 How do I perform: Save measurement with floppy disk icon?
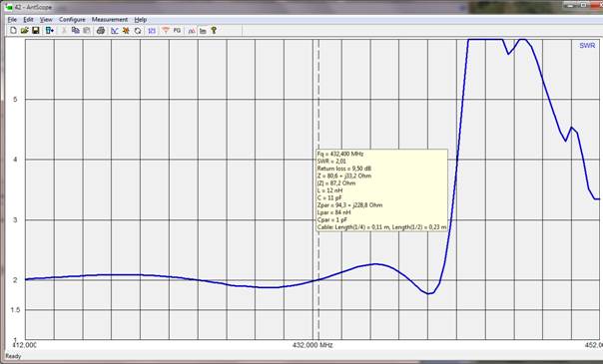36,30
